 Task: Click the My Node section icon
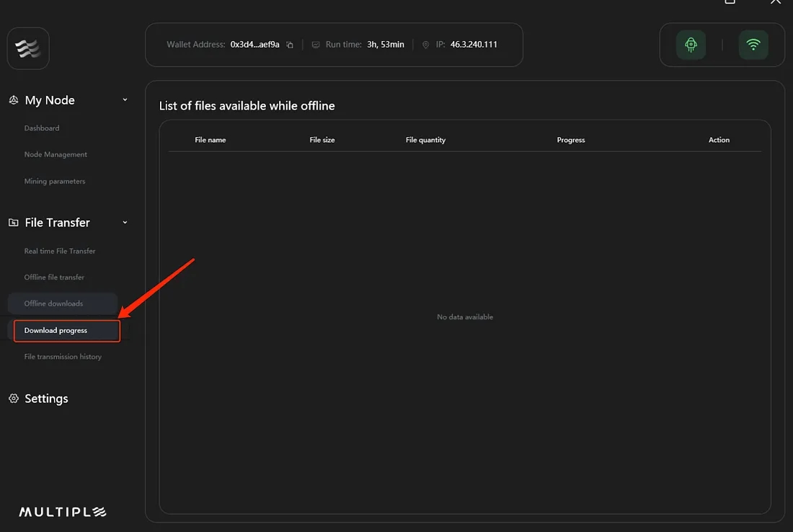[x=13, y=100]
